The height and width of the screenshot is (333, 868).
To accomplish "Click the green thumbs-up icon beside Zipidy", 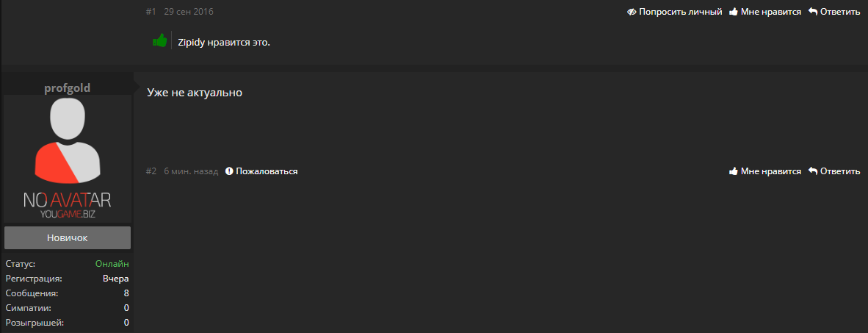I will pos(159,41).
